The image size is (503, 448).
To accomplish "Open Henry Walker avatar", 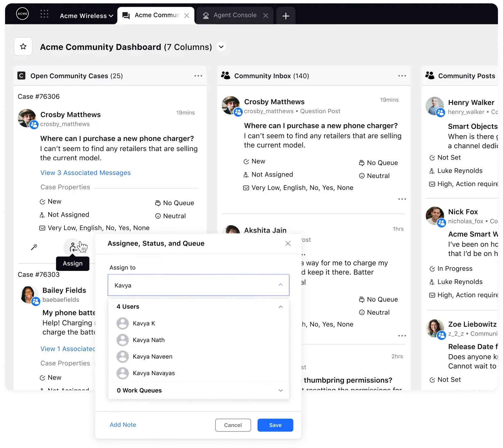I will point(435,107).
